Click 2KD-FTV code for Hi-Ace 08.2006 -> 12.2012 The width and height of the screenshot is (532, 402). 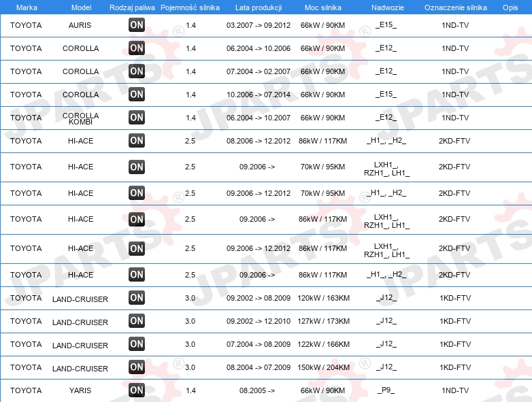point(454,141)
